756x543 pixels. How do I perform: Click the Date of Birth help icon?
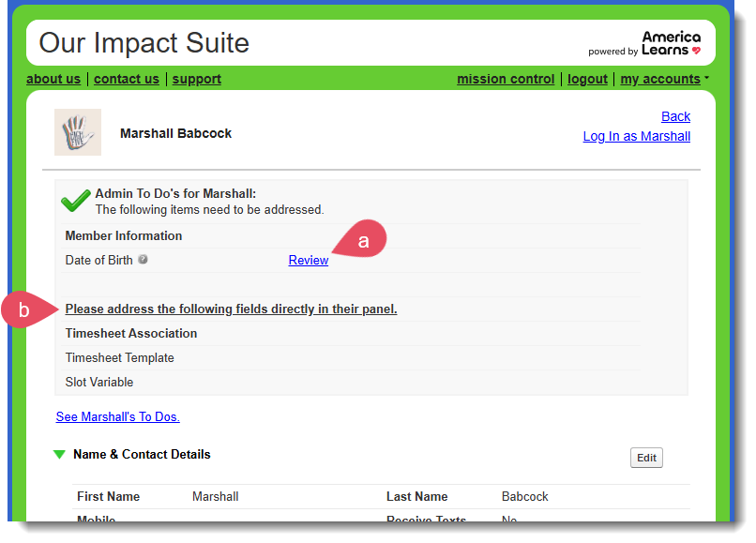[143, 260]
